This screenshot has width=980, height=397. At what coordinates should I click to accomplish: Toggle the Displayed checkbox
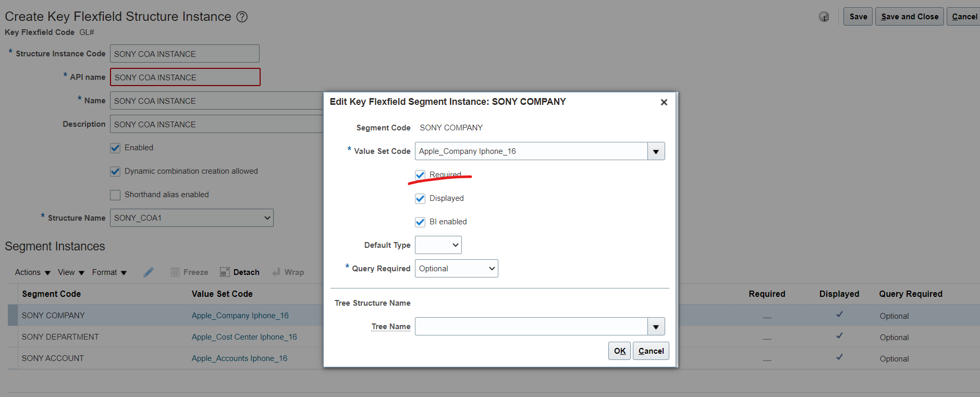point(420,198)
